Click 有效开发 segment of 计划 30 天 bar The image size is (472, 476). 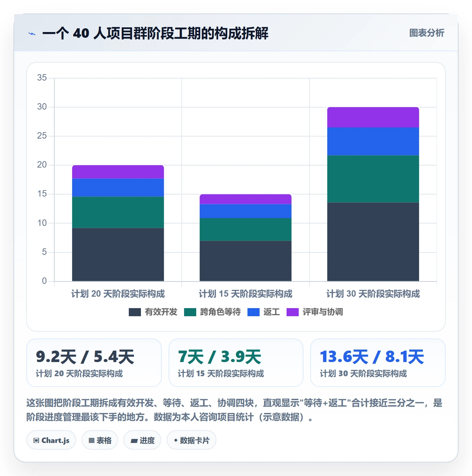pyautogui.click(x=373, y=242)
